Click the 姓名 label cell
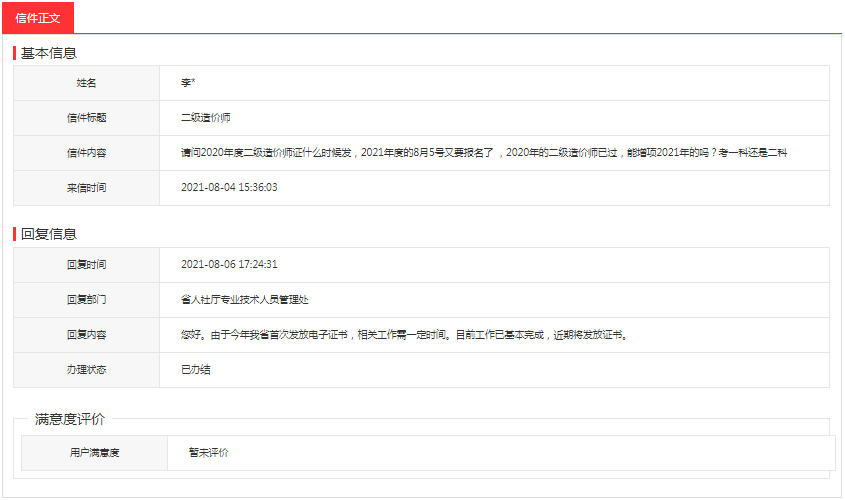This screenshot has height=500, width=845. click(86, 83)
